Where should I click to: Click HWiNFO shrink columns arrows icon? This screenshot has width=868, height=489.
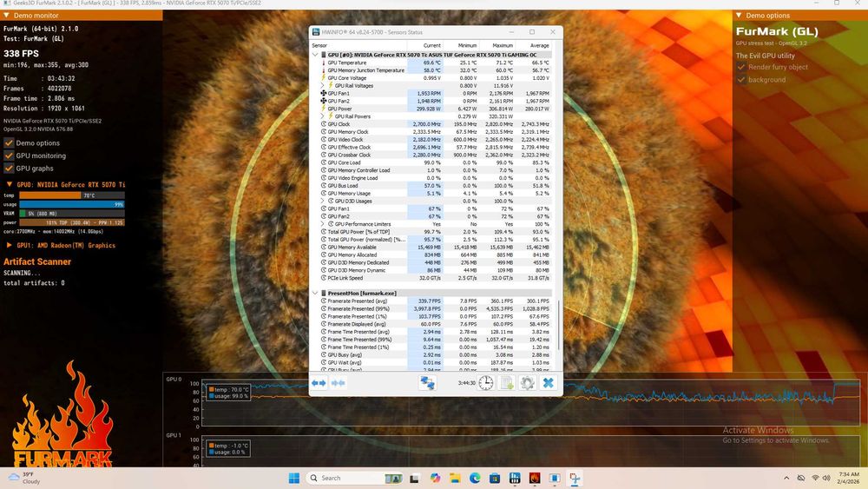point(339,383)
